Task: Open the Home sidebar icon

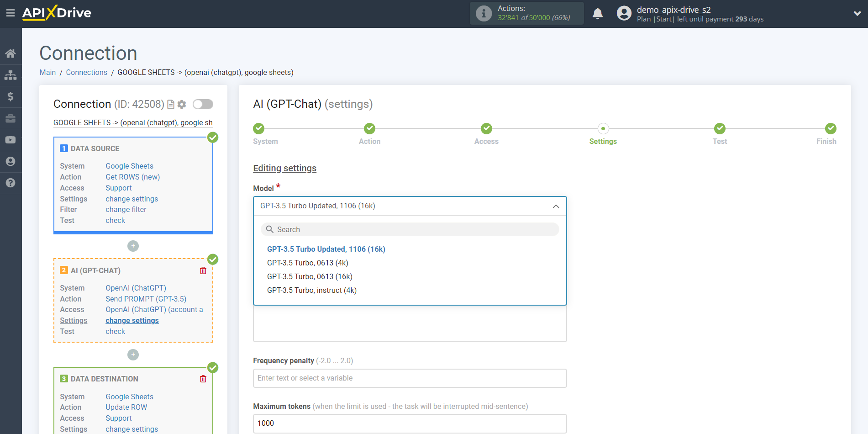Action: click(x=11, y=53)
